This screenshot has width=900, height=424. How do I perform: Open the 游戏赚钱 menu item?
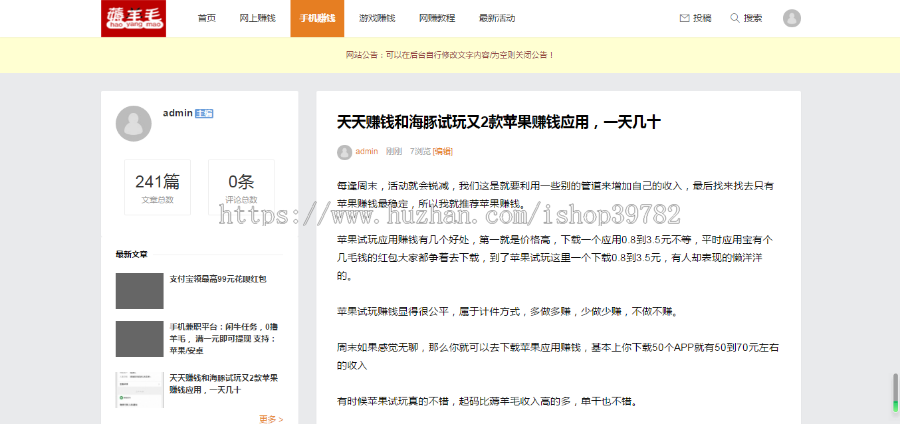tap(377, 18)
